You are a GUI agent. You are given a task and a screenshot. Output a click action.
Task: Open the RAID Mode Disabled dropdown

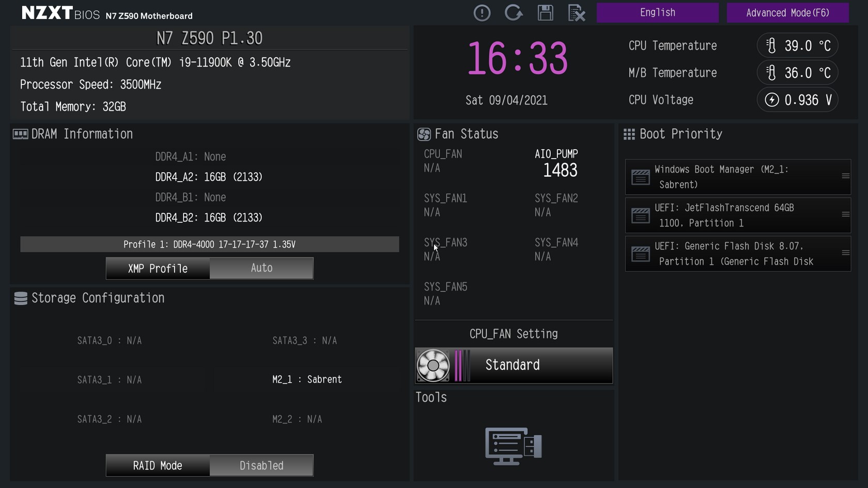[261, 465]
